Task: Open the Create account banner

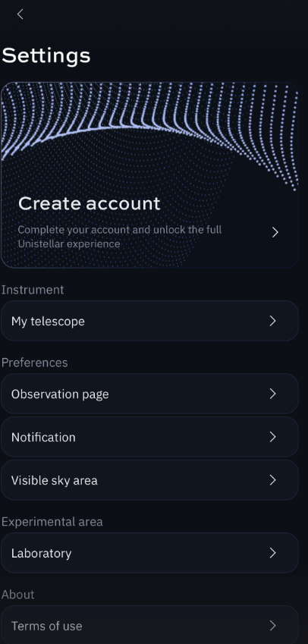Action: coord(149,175)
